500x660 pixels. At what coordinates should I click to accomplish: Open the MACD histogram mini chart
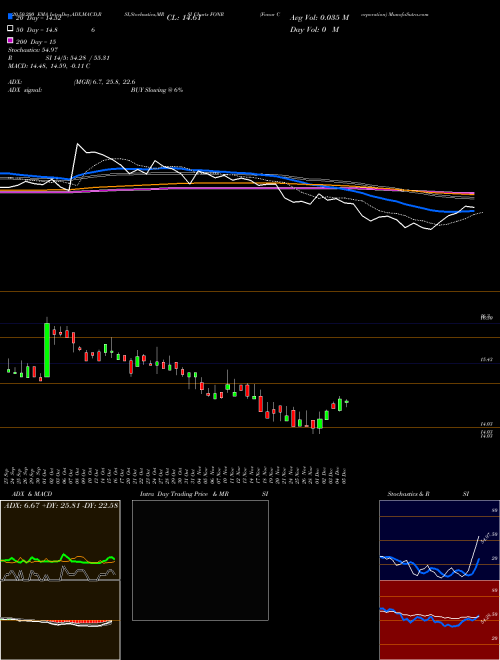60,620
